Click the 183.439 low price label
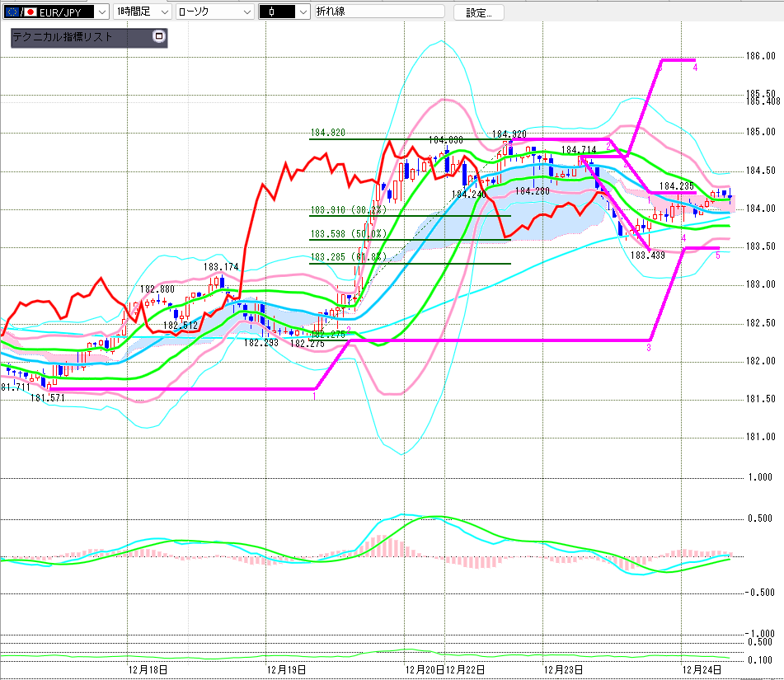 pyautogui.click(x=648, y=256)
